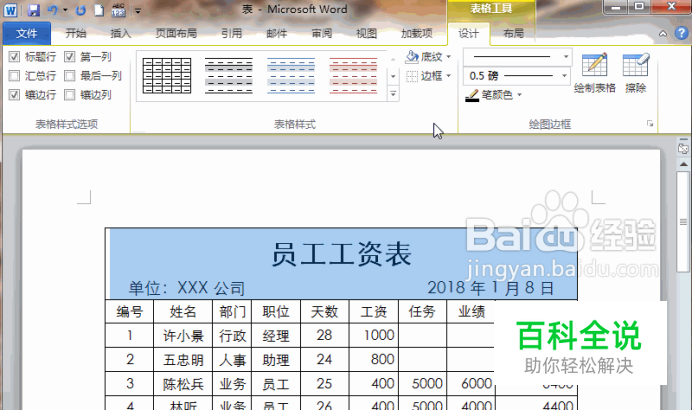The image size is (692, 410).
Task: Click the name cell 陈松兵
Action: [183, 384]
